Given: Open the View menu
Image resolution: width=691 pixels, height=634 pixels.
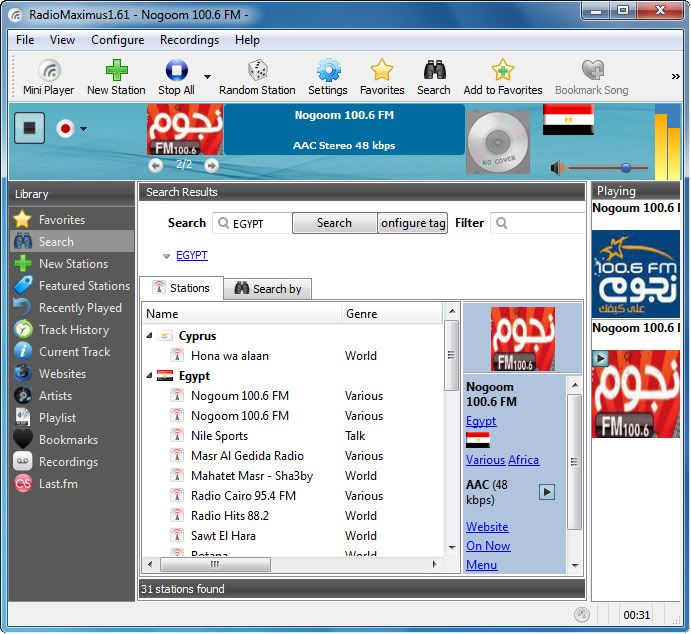Looking at the screenshot, I should (x=62, y=40).
